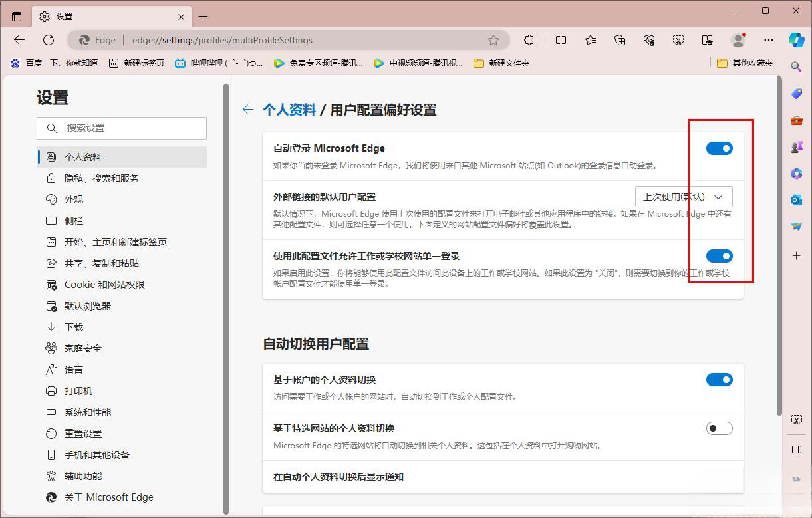Open 手机和其他设备 settings section
812x518 pixels.
pos(122,455)
